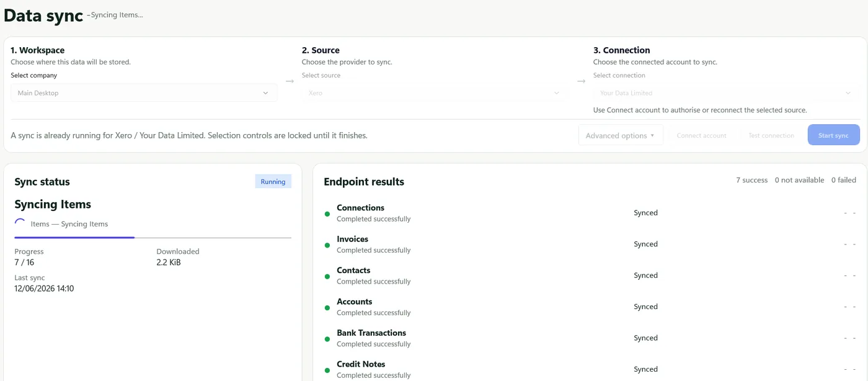This screenshot has width=868, height=381.
Task: Select the Contacts endpoint row title
Action: (353, 271)
